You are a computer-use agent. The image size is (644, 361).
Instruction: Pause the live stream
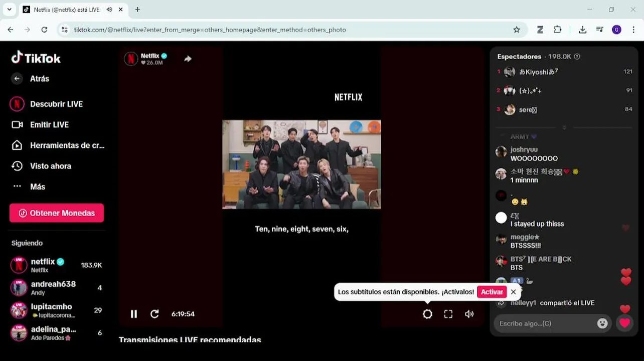point(134,314)
